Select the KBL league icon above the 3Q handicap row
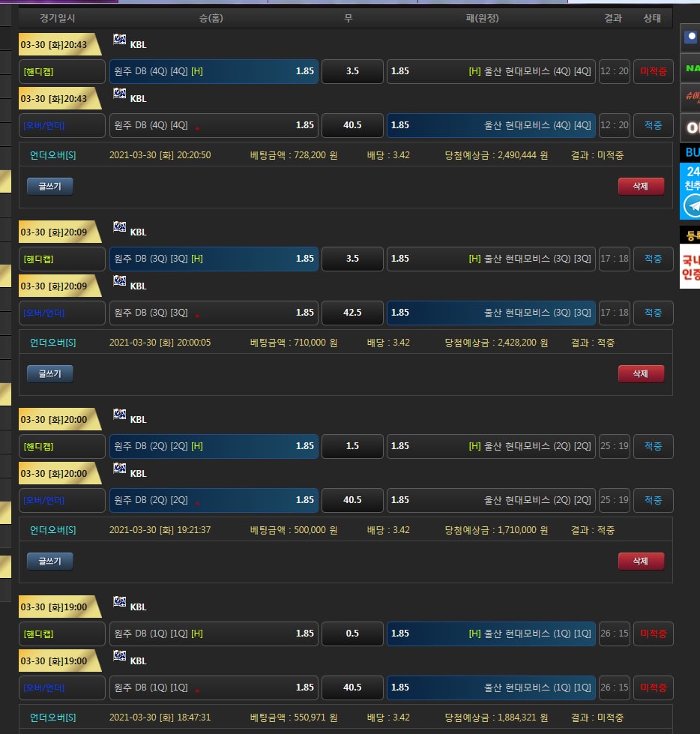This screenshot has height=734, width=700. click(120, 227)
